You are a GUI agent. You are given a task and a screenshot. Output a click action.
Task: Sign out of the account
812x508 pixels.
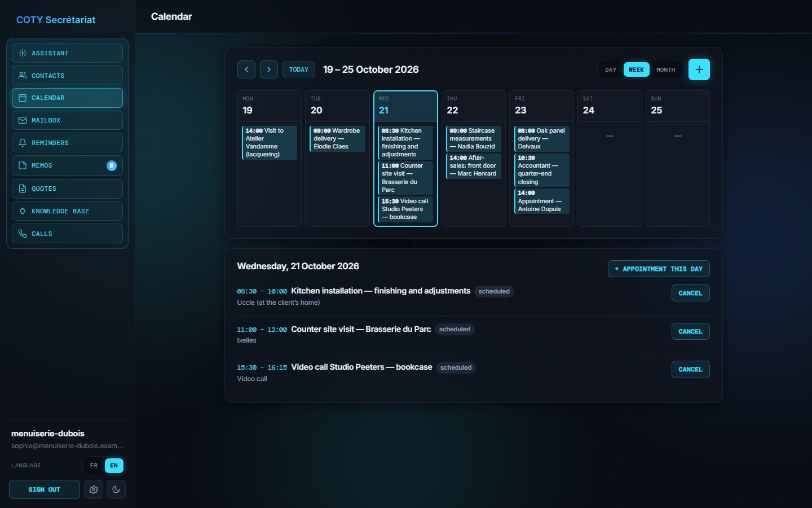click(x=45, y=490)
